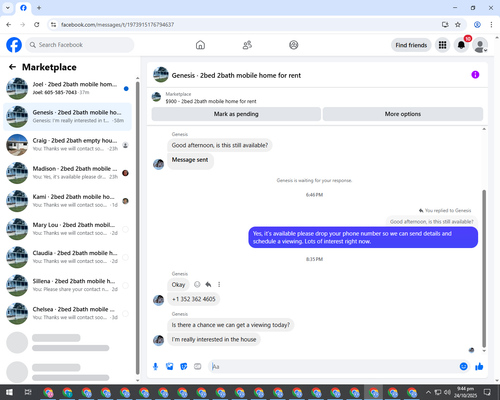Open the Chrome profile icon
Screen dimensions: 500x400
pos(477,25)
